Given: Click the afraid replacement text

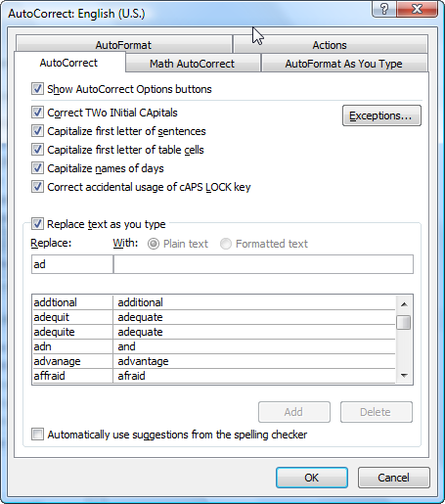Looking at the screenshot, I should (x=131, y=376).
